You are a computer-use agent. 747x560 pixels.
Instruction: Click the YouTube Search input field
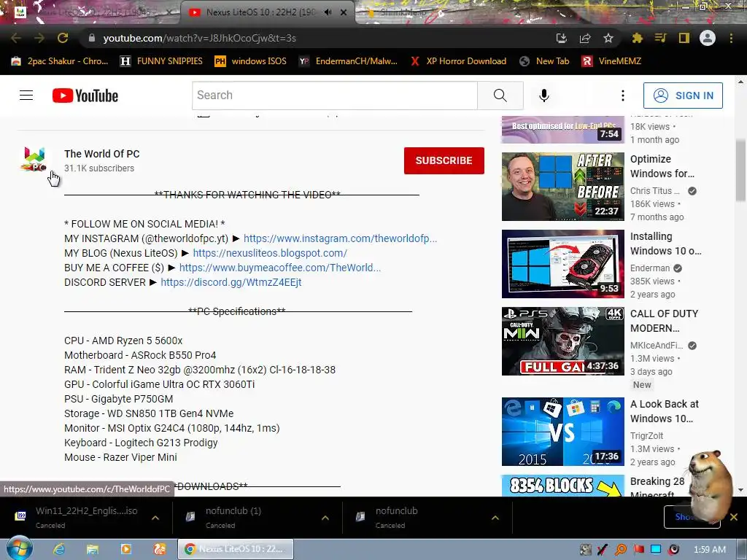334,96
